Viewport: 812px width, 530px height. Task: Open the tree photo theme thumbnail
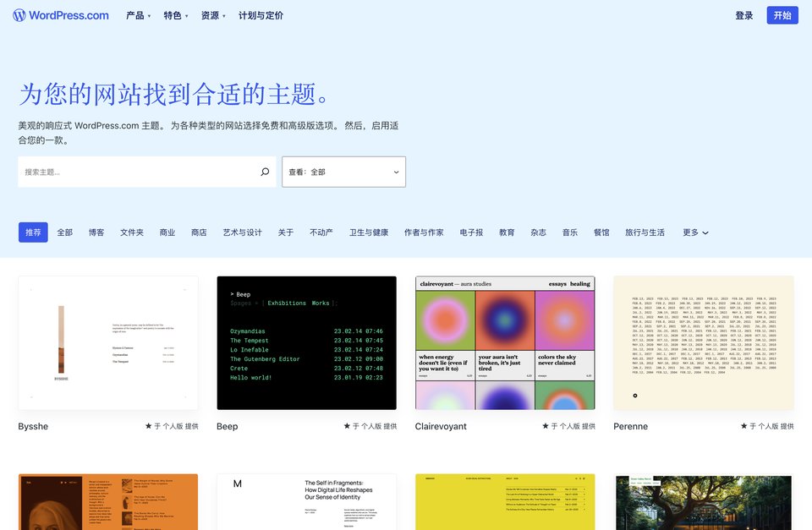703,501
